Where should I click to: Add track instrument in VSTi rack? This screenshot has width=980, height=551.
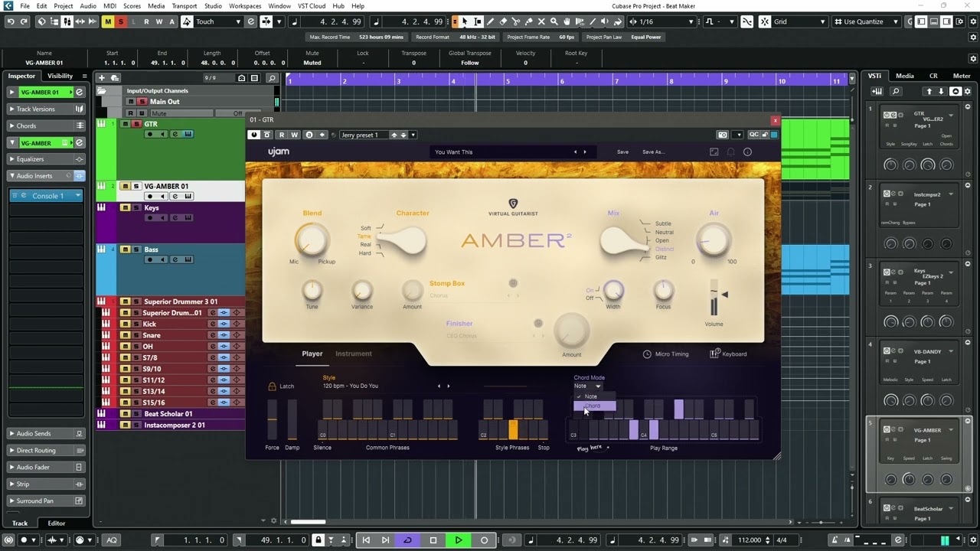(877, 92)
